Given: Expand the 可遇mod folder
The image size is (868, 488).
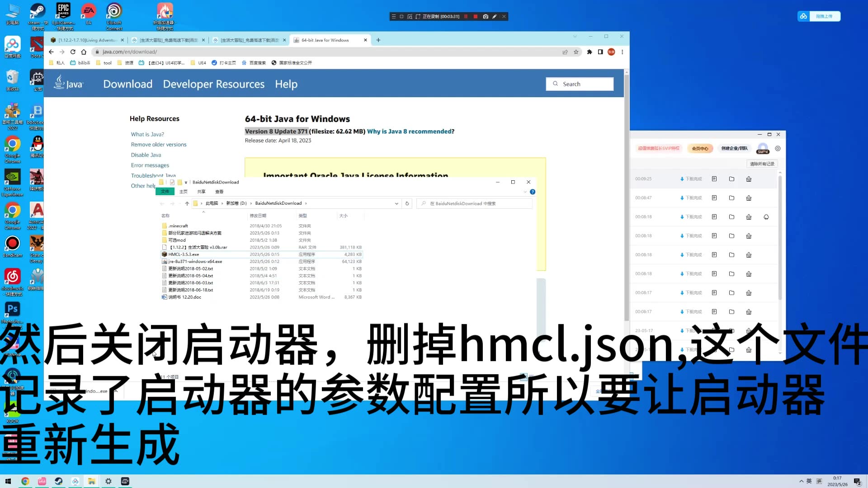Looking at the screenshot, I should pos(177,239).
